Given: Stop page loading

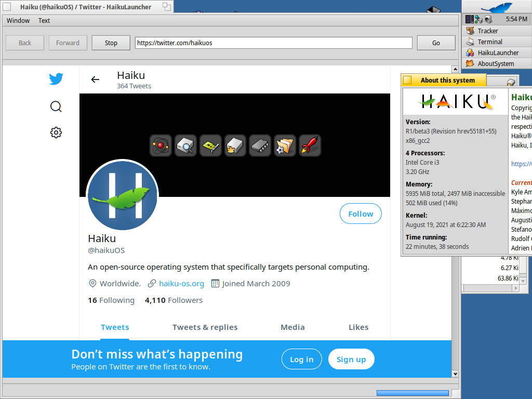Looking at the screenshot, I should pos(111,43).
